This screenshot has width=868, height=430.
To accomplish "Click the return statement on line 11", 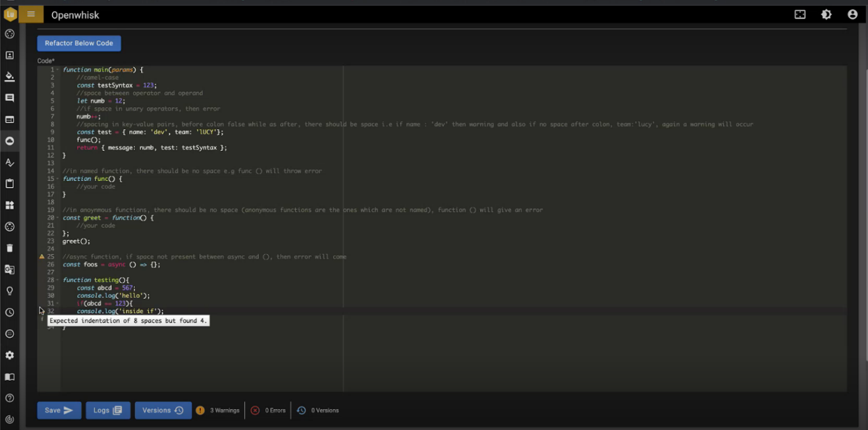I will [151, 148].
